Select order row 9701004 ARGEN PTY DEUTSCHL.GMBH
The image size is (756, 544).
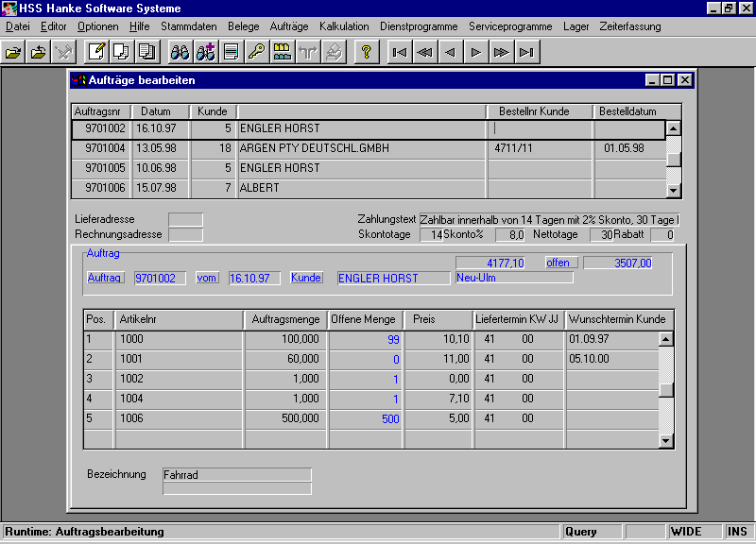[x=314, y=148]
